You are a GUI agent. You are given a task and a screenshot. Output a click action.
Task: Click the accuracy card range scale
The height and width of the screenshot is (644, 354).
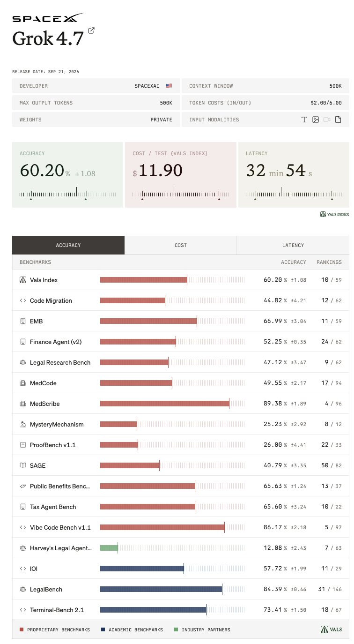[x=68, y=194]
